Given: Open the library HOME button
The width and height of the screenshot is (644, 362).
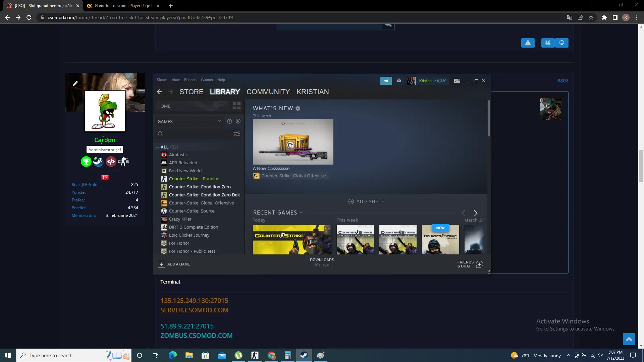Looking at the screenshot, I should coord(192,106).
